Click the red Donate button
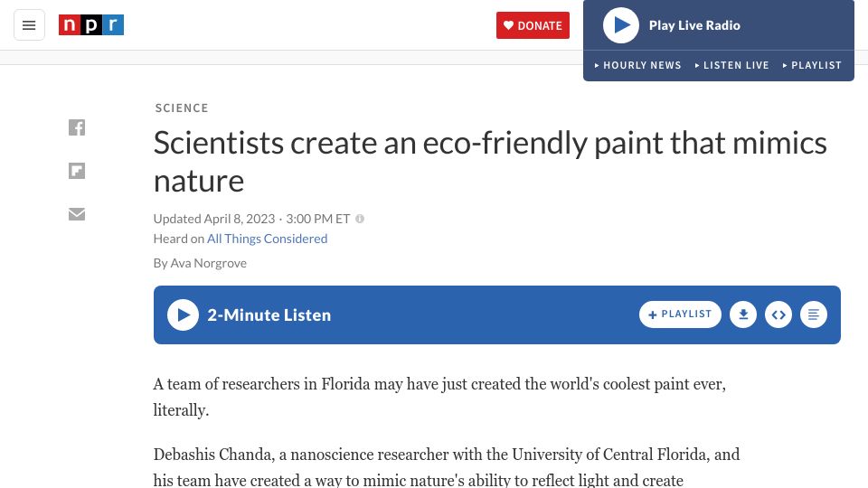Viewport: 868px width, 488px height. pyautogui.click(x=533, y=25)
